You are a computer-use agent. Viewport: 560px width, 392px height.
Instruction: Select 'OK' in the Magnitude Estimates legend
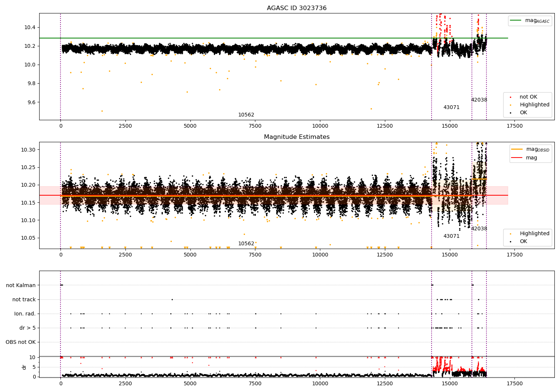point(523,242)
